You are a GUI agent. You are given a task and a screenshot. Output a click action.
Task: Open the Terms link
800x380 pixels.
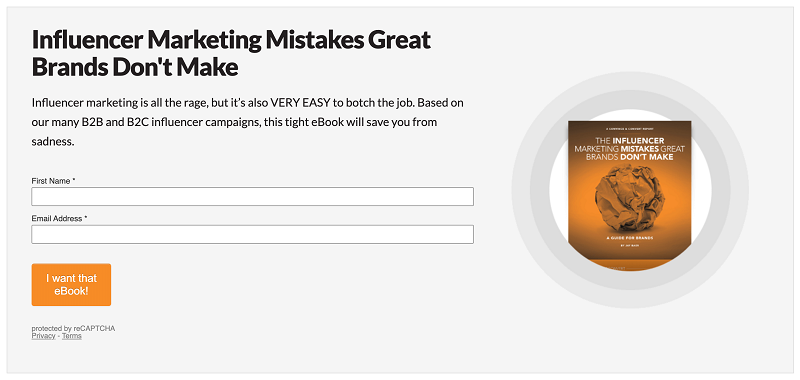72,336
